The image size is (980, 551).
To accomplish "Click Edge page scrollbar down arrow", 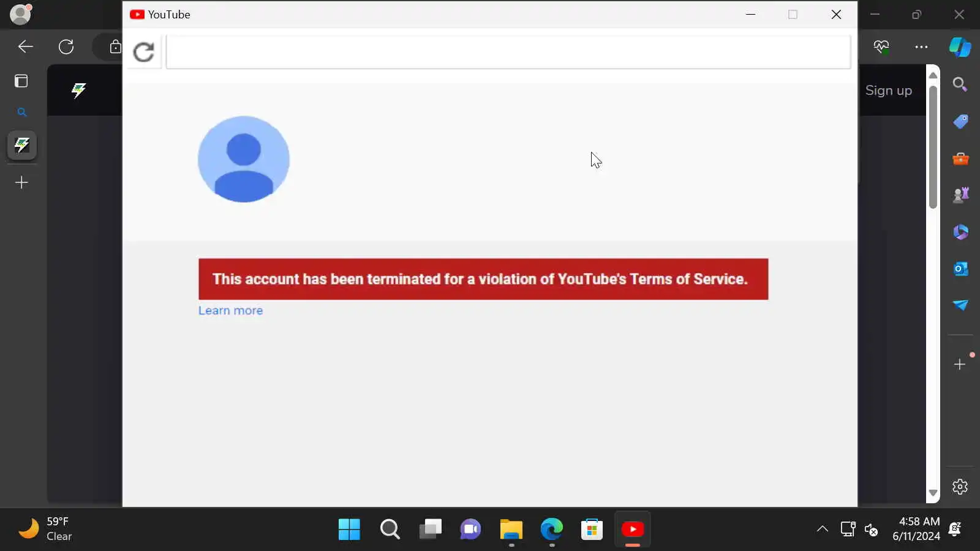I will pyautogui.click(x=933, y=493).
